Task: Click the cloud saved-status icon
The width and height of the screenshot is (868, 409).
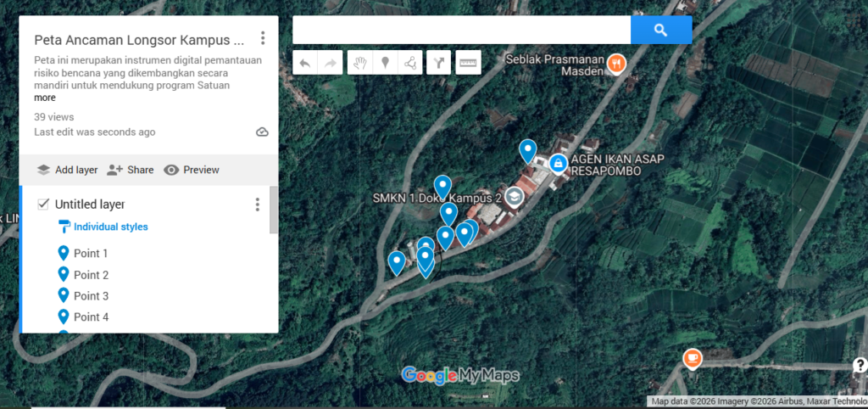Action: (262, 132)
